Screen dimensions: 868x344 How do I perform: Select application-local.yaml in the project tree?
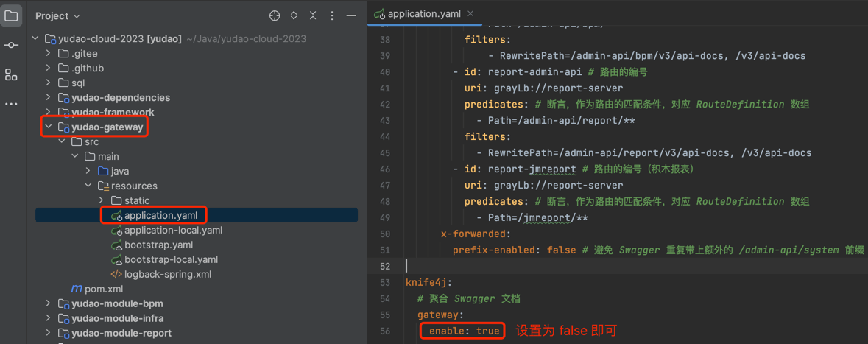[x=173, y=230]
